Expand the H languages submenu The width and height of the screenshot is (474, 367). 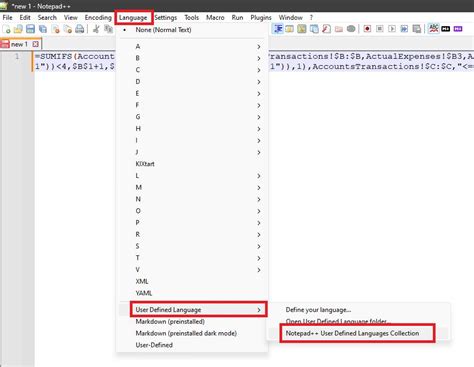pos(192,129)
